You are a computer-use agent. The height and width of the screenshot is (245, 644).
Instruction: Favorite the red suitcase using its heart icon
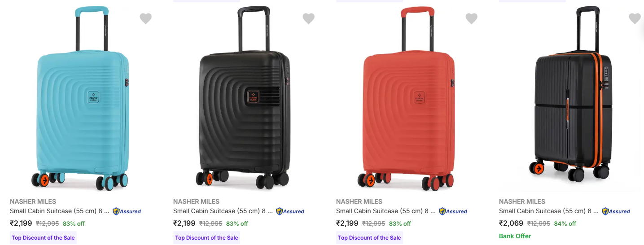471,18
